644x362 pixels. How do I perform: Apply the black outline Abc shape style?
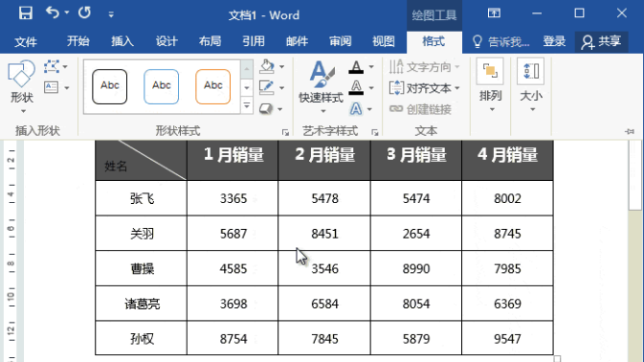pos(110,86)
